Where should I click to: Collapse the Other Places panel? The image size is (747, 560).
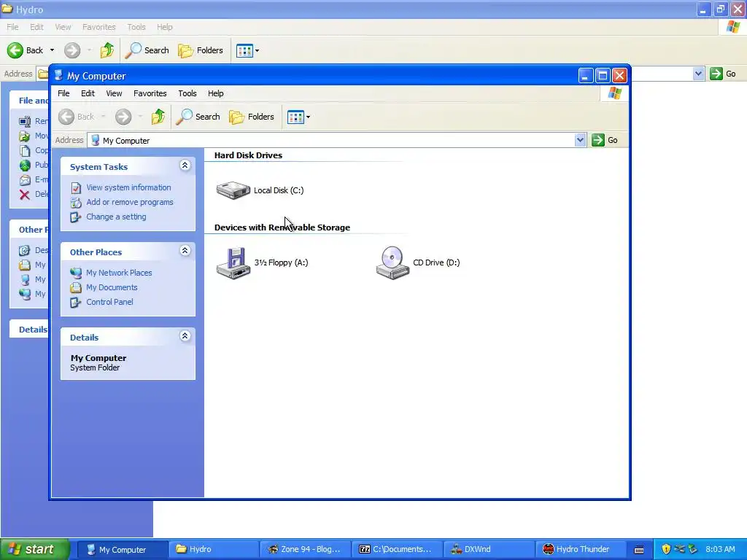pos(185,251)
